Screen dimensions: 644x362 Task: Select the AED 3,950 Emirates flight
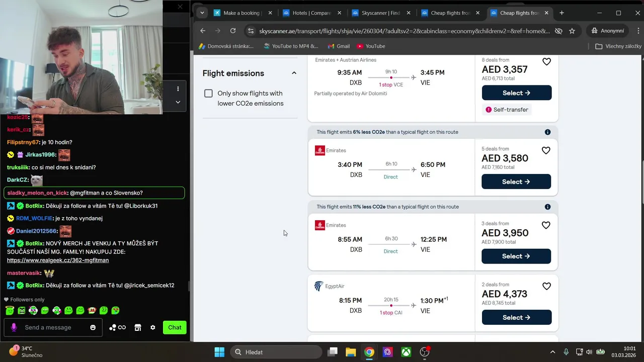coord(516,256)
